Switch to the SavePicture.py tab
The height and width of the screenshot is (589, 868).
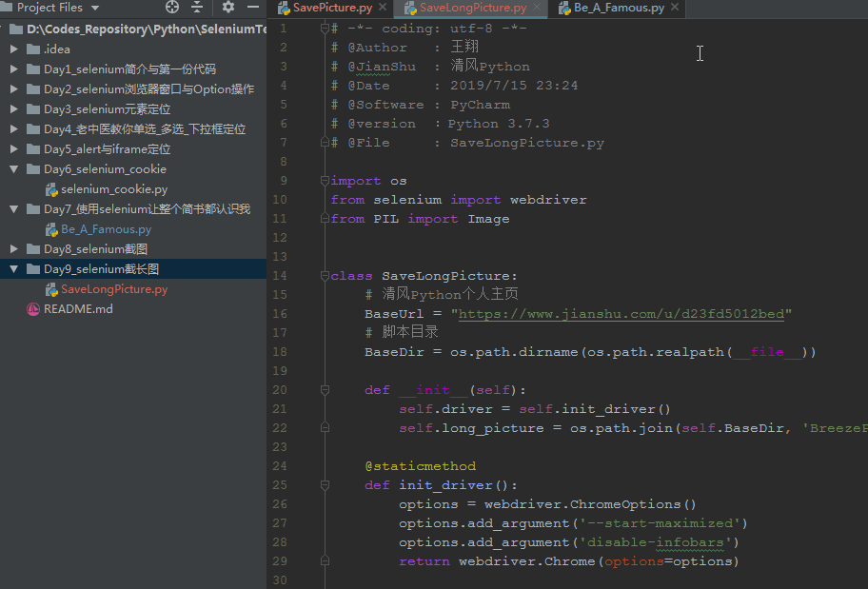[x=332, y=8]
